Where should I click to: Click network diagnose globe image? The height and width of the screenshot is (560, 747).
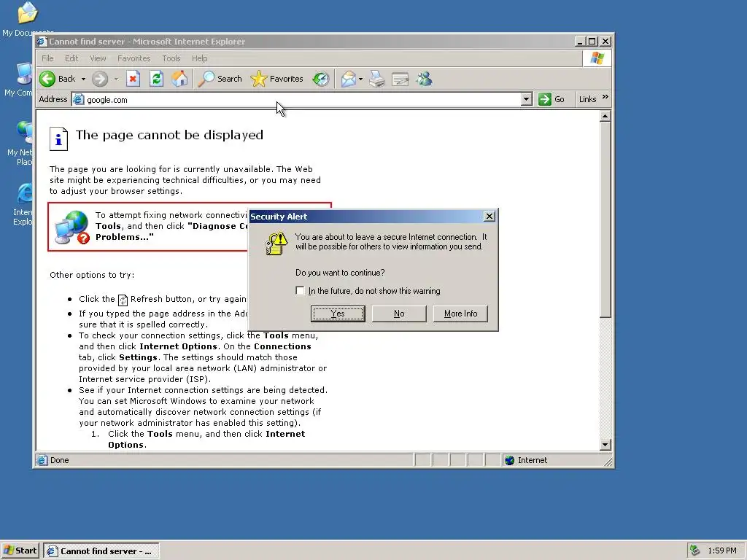point(72,227)
